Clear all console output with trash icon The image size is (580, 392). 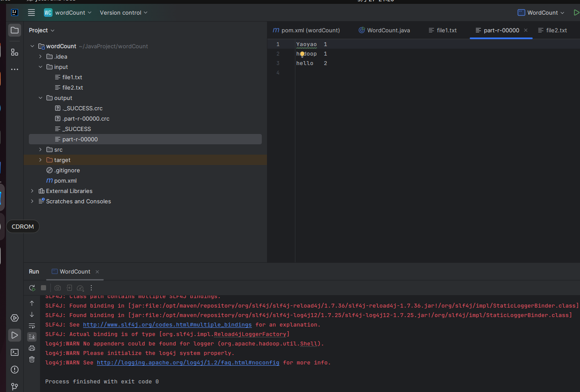32,359
